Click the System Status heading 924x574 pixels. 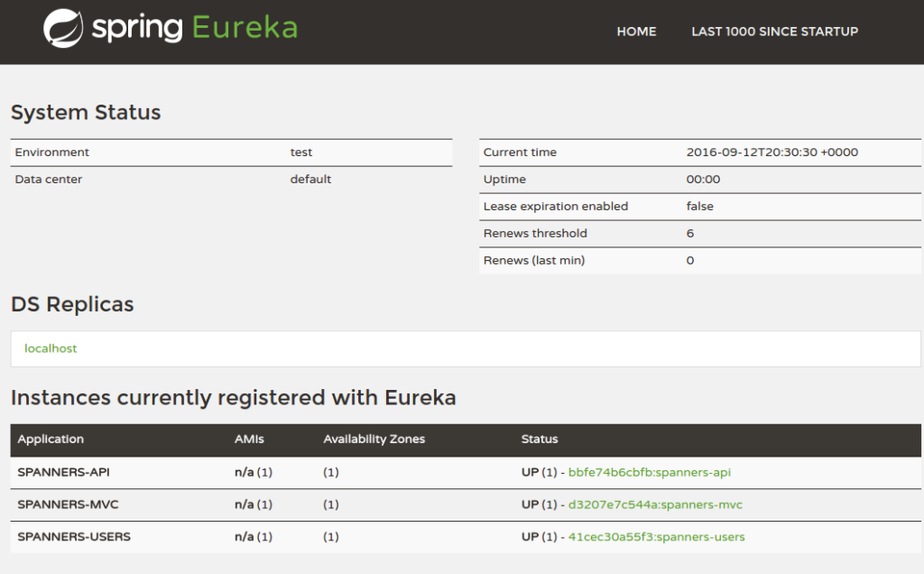point(86,113)
